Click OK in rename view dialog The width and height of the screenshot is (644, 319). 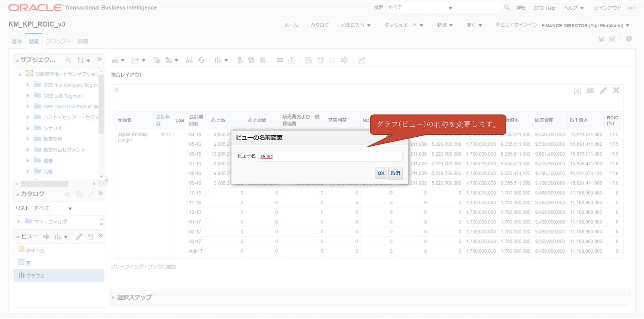coord(381,173)
